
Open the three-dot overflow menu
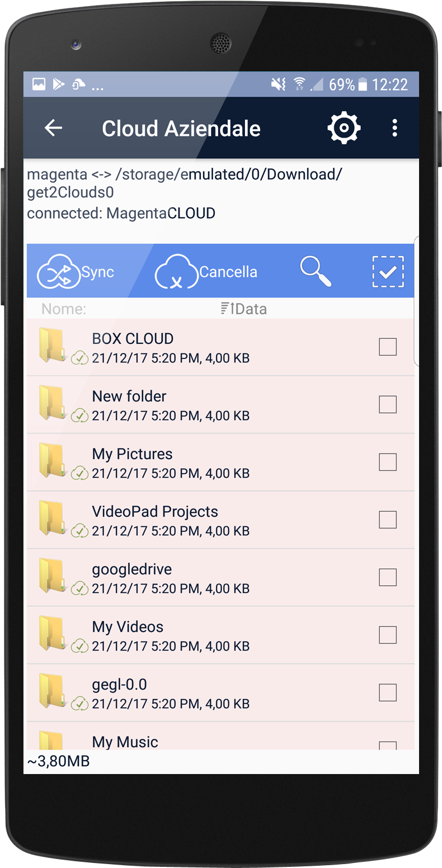click(x=394, y=128)
